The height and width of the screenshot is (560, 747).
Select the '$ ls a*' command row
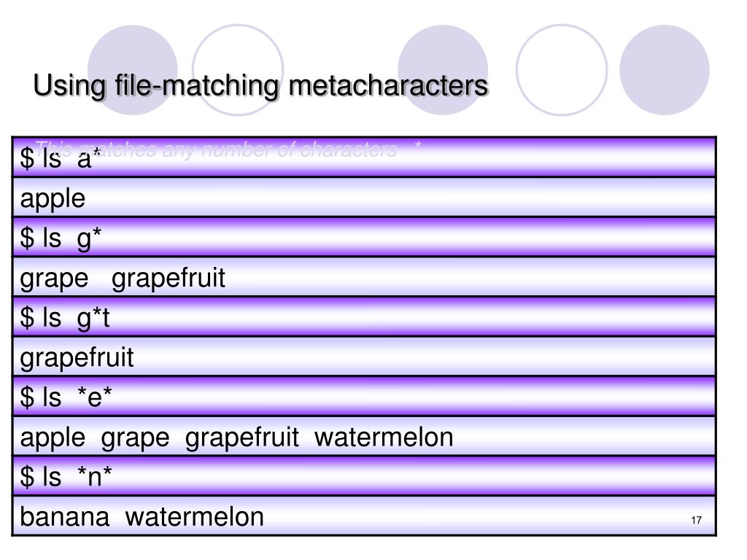point(364,157)
